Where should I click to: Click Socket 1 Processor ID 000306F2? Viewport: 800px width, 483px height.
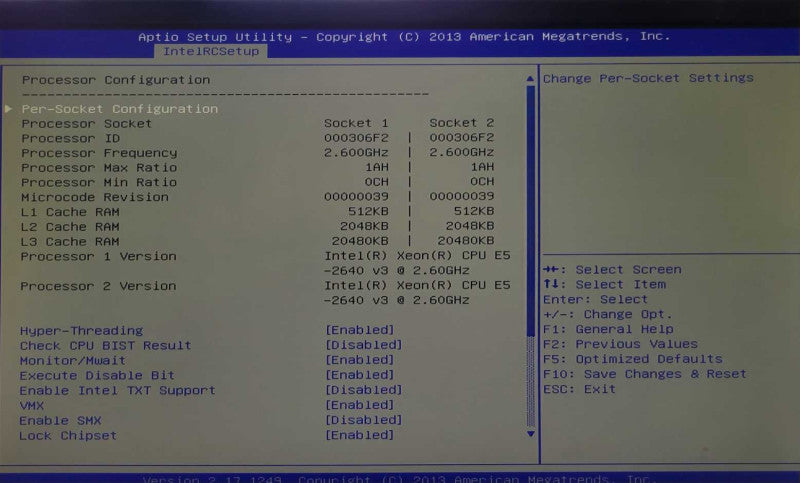(356, 138)
